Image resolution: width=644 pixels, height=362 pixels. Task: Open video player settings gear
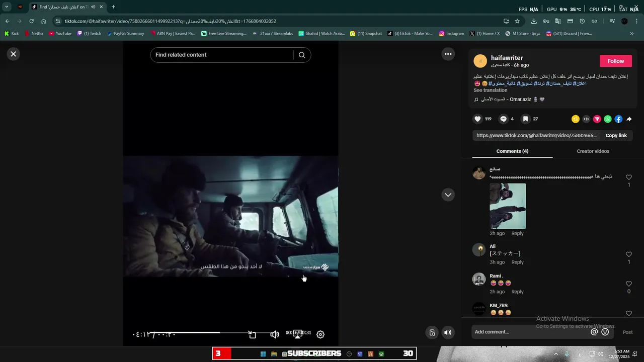(x=320, y=334)
